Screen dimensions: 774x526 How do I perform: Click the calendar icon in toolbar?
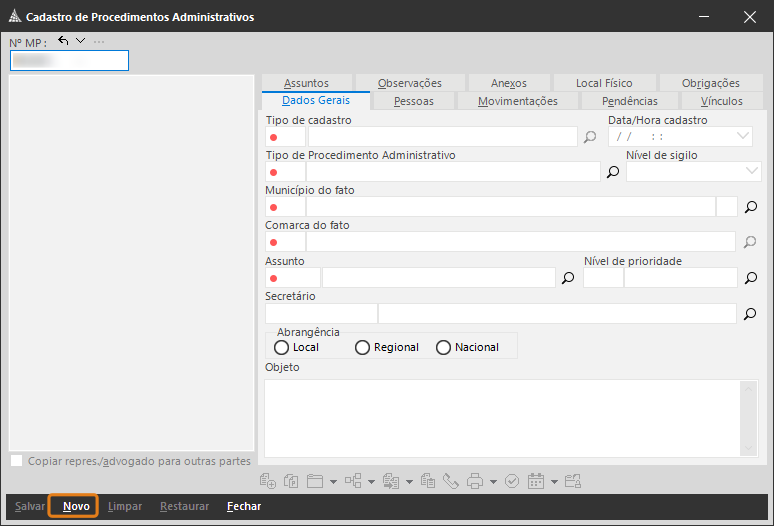click(x=536, y=481)
